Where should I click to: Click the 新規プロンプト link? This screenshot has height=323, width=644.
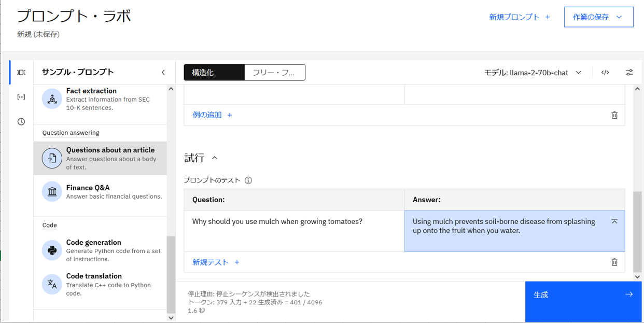pyautogui.click(x=520, y=17)
